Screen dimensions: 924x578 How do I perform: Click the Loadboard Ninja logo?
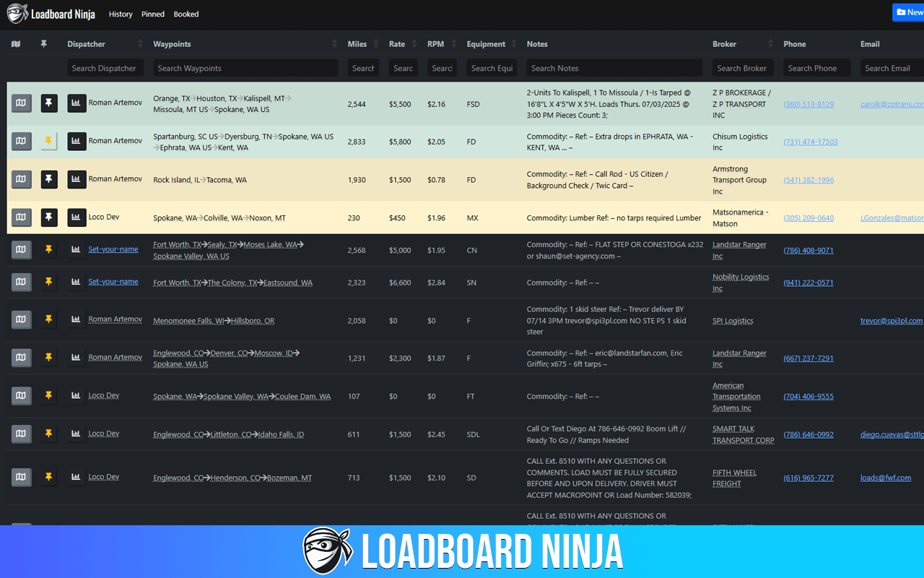[x=51, y=14]
